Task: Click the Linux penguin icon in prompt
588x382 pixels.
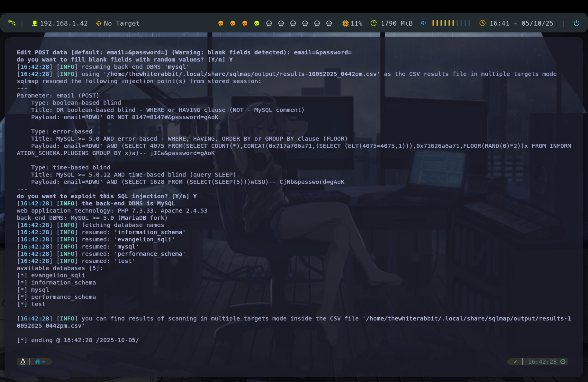Action: pos(23,362)
